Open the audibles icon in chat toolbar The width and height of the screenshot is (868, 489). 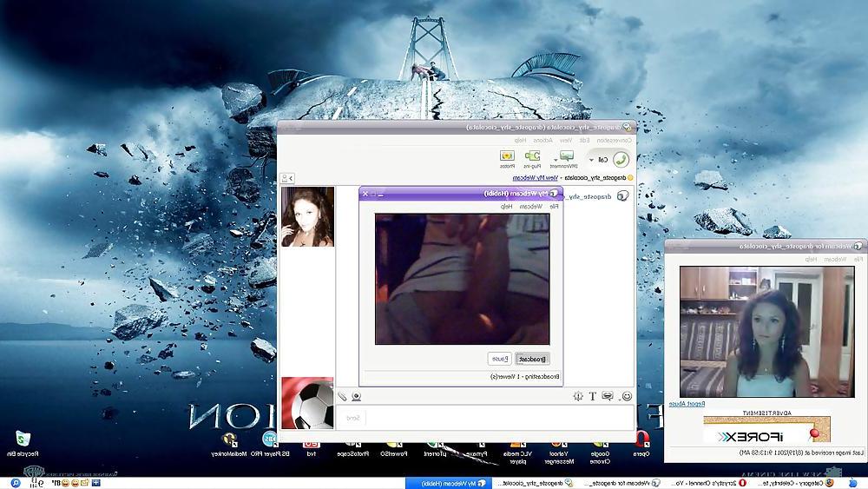[x=608, y=396]
